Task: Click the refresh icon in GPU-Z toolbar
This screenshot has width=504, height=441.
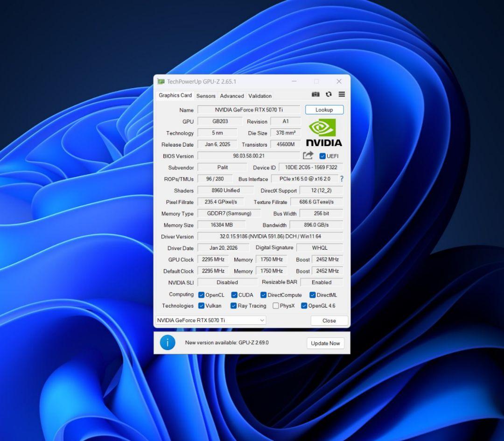Action: [329, 94]
